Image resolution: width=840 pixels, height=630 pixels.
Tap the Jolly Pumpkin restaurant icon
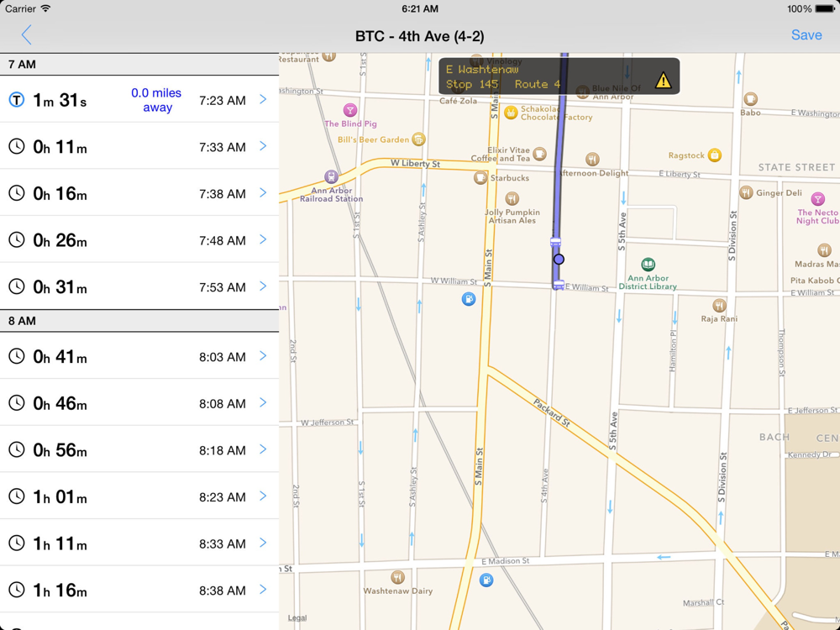512,199
